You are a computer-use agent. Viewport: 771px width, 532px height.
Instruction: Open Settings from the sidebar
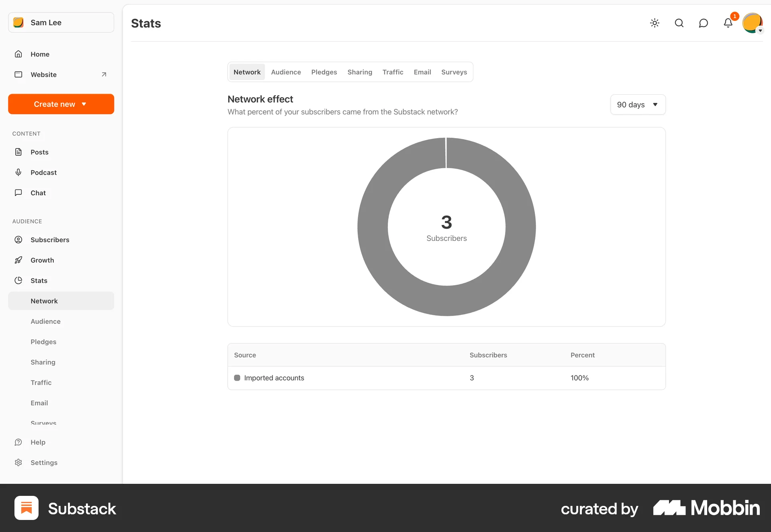(44, 462)
